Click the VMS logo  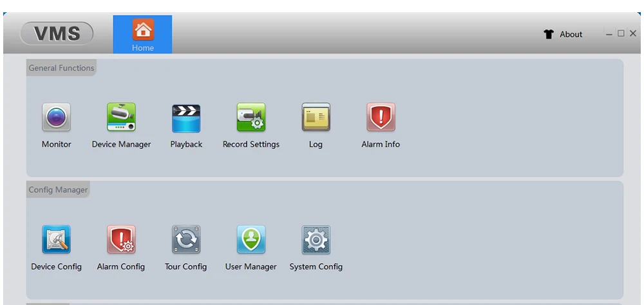tap(57, 34)
